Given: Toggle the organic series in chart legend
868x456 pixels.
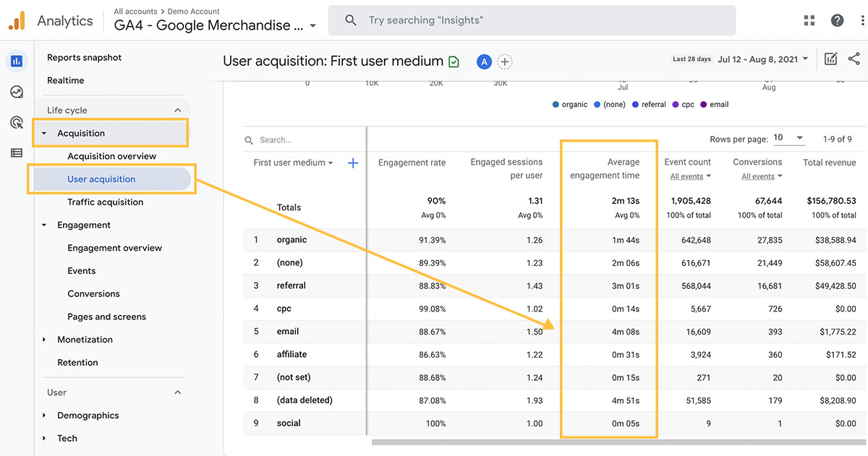Looking at the screenshot, I should [x=570, y=105].
